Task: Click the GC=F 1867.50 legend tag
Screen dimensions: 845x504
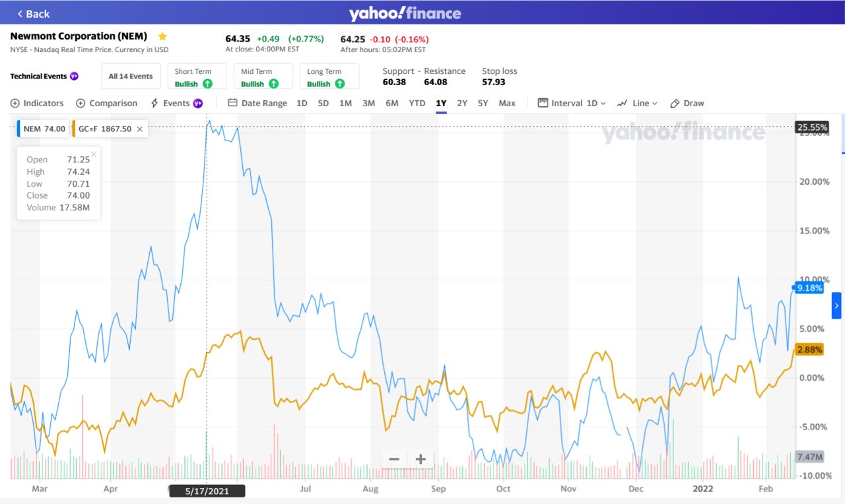Action: pos(104,129)
